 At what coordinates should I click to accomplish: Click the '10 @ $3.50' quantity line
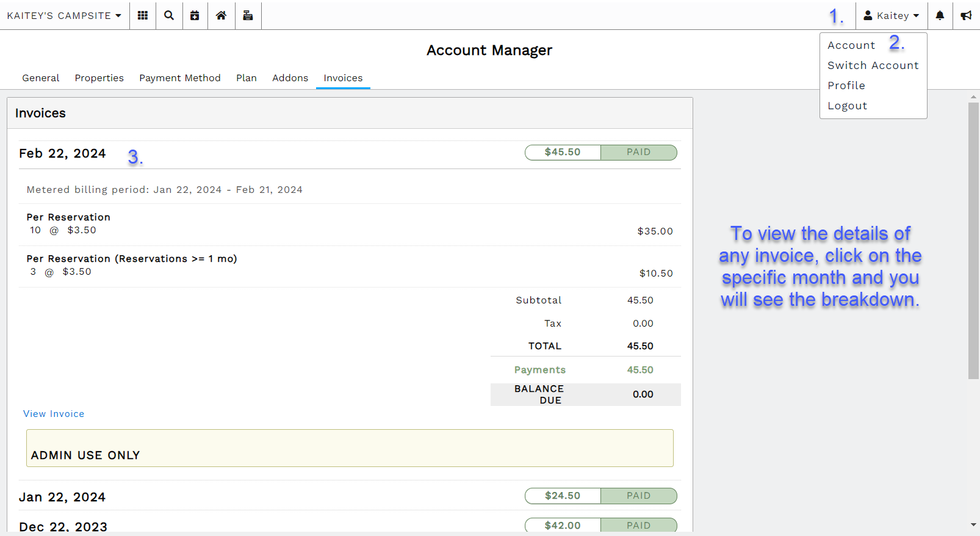tap(63, 230)
